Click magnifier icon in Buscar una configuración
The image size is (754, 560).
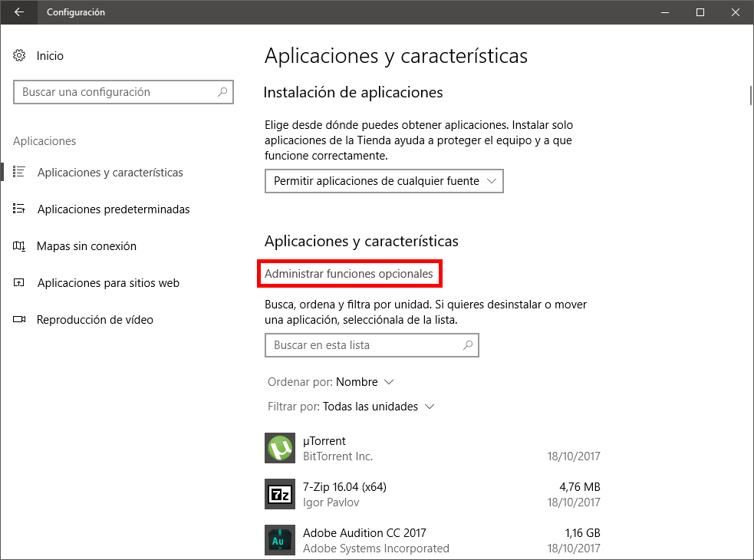[222, 92]
